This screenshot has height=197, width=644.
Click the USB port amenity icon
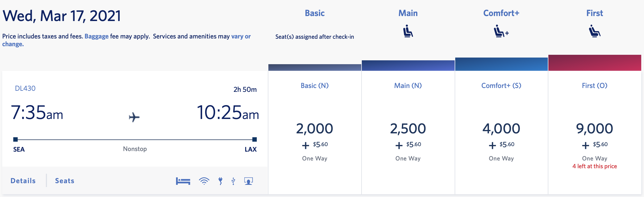233,181
